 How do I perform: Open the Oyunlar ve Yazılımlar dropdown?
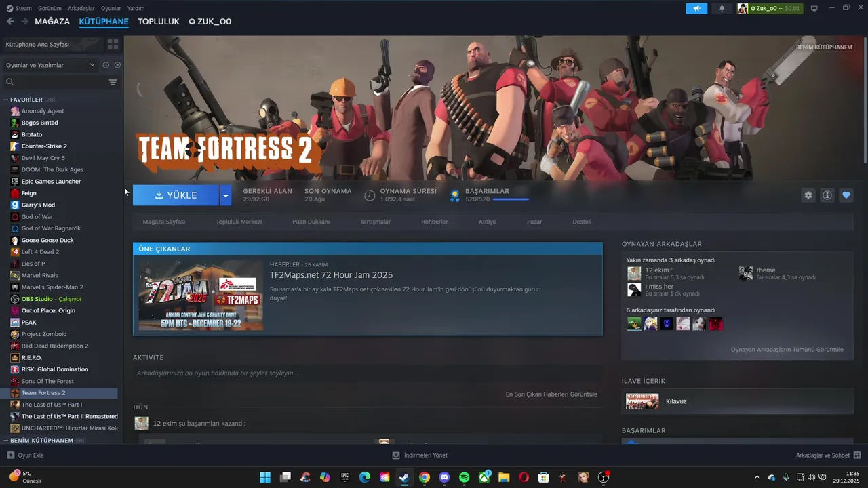pyautogui.click(x=51, y=65)
